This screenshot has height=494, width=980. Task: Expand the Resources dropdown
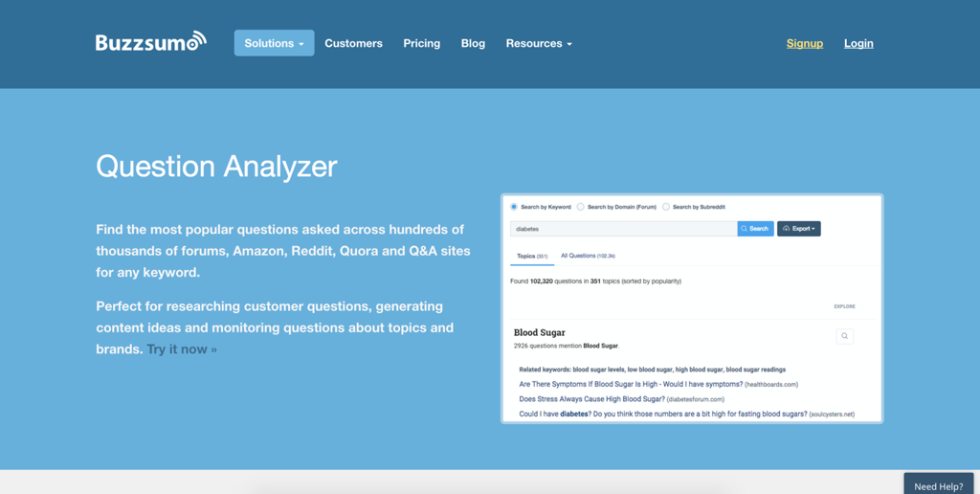539,43
